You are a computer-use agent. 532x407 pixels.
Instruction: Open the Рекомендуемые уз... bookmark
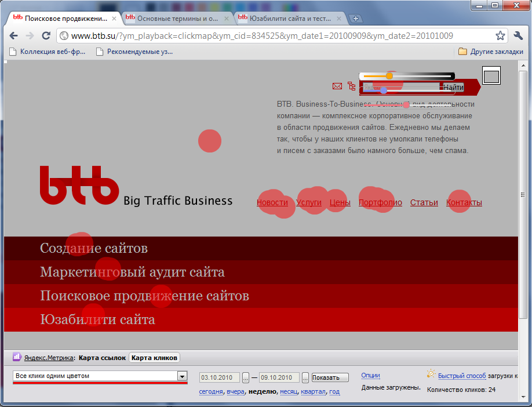[134, 52]
